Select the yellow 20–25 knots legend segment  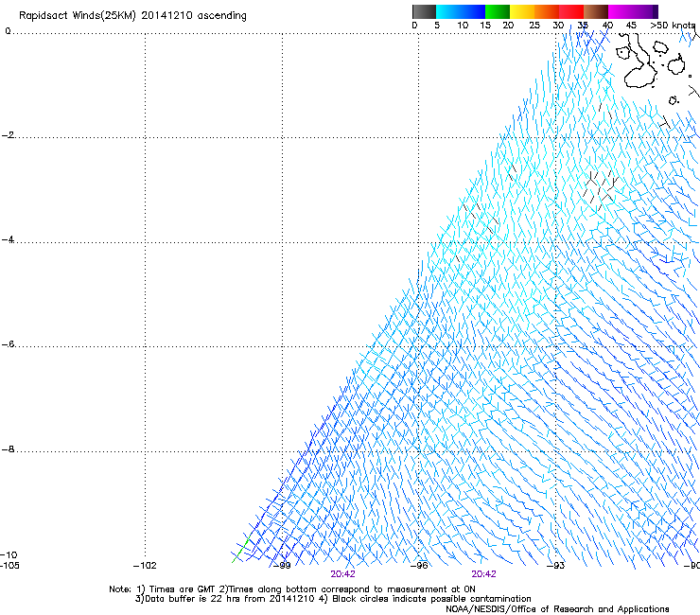click(x=522, y=11)
